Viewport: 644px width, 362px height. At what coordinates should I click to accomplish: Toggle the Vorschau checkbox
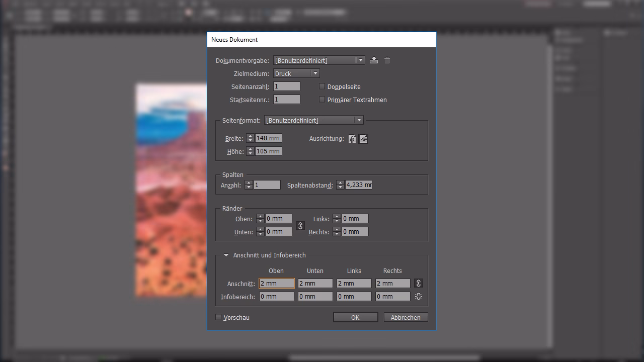(218, 317)
